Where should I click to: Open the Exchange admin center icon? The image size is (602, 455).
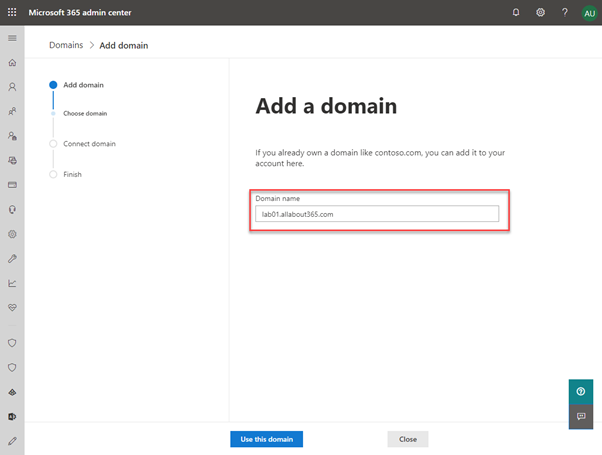pyautogui.click(x=12, y=415)
